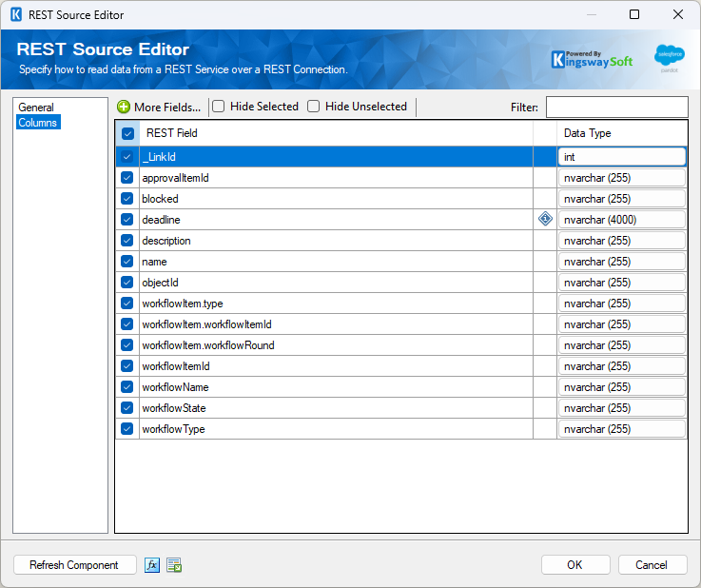Click the KingswaySoft logo in banner
Image resolution: width=701 pixels, height=588 pixels.
(592, 59)
